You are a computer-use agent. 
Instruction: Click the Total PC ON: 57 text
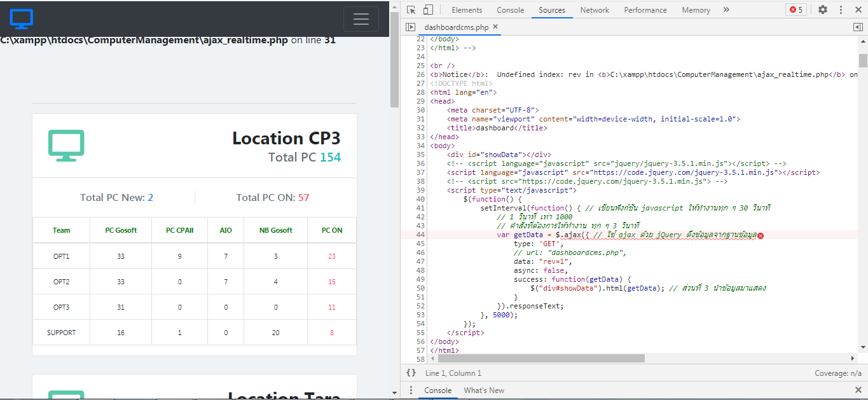click(x=273, y=198)
